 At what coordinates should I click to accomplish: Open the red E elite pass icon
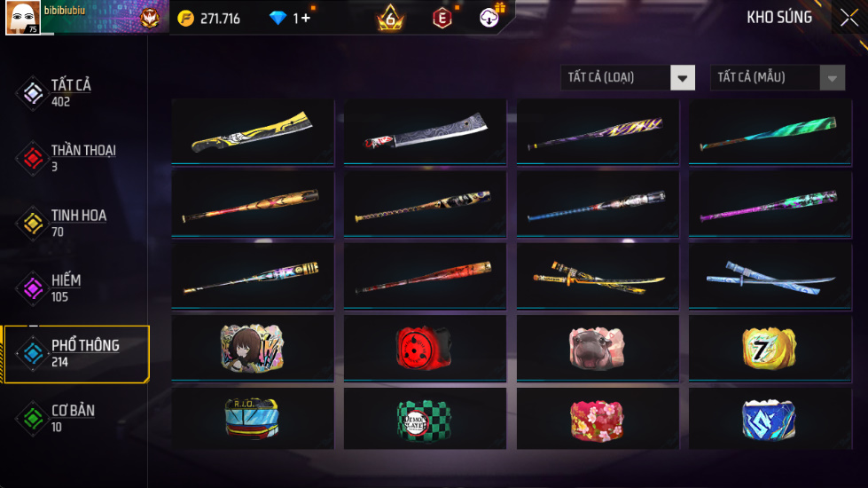coord(442,19)
